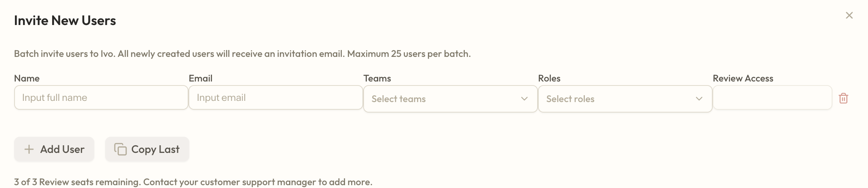Click the Roles column label
This screenshot has height=188, width=868.
(549, 78)
